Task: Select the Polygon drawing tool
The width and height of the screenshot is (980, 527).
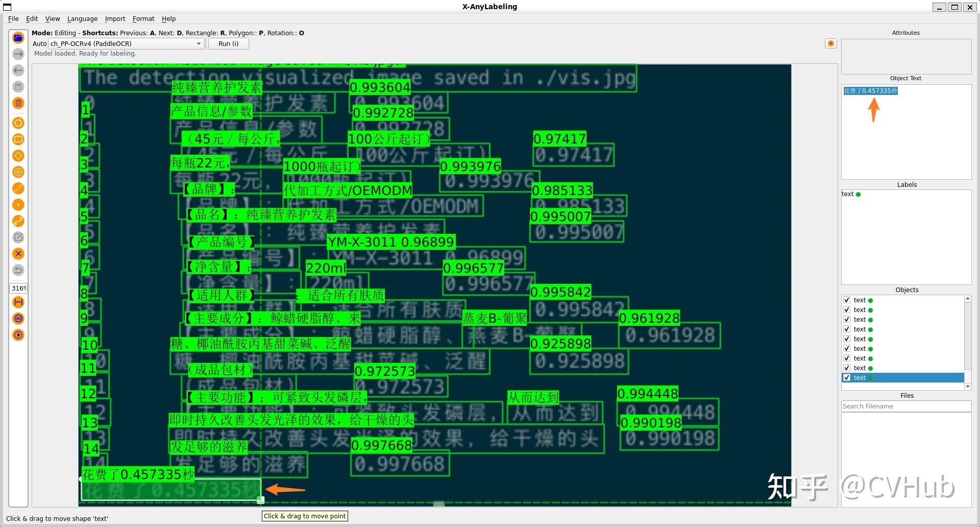Action: click(18, 123)
